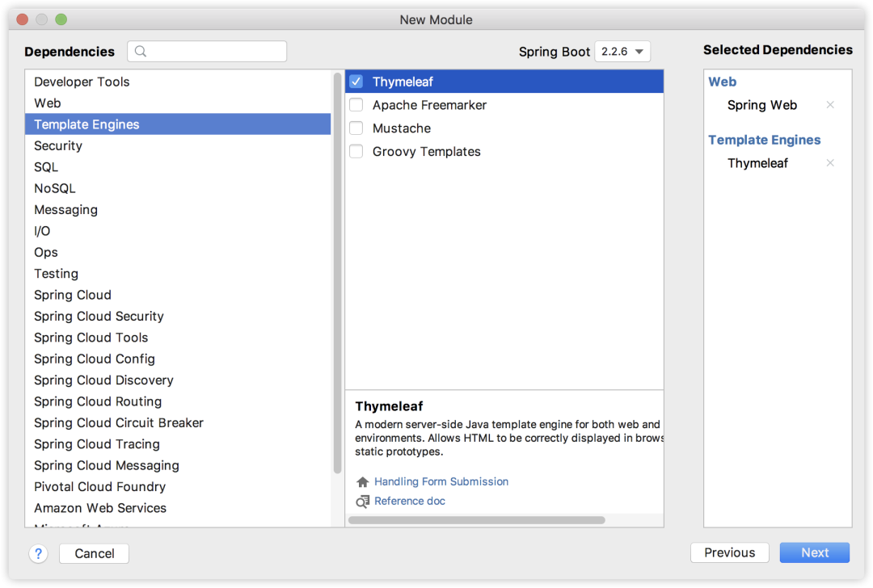Click the Web group heading in Selected Dependencies
Screen dimensions: 873x588
tap(722, 82)
